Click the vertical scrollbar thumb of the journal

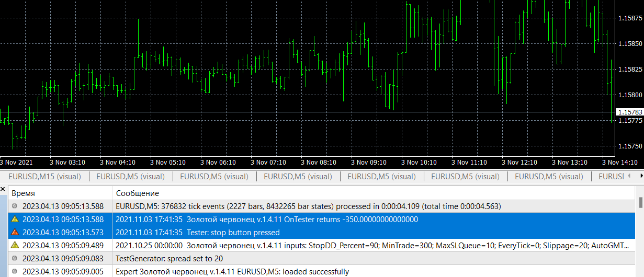point(641,202)
